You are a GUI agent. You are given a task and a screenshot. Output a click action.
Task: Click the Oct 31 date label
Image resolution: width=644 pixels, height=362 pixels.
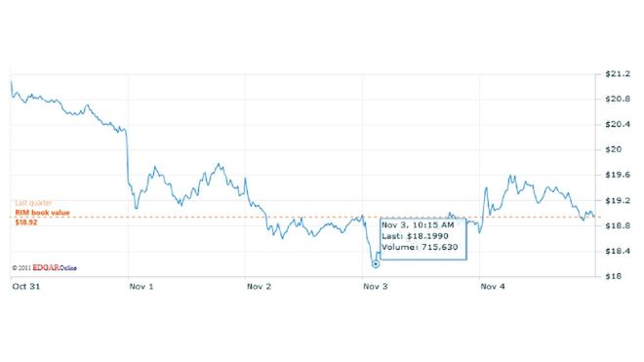coord(26,287)
